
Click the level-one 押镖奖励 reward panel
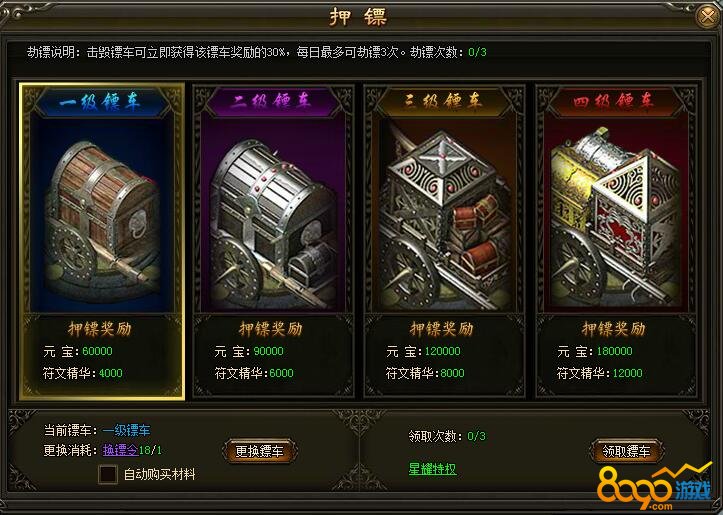[102, 355]
